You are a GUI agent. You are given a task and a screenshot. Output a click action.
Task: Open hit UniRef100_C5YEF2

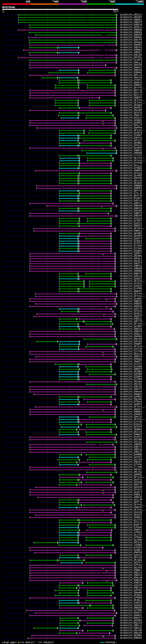pyautogui.click(x=131, y=80)
